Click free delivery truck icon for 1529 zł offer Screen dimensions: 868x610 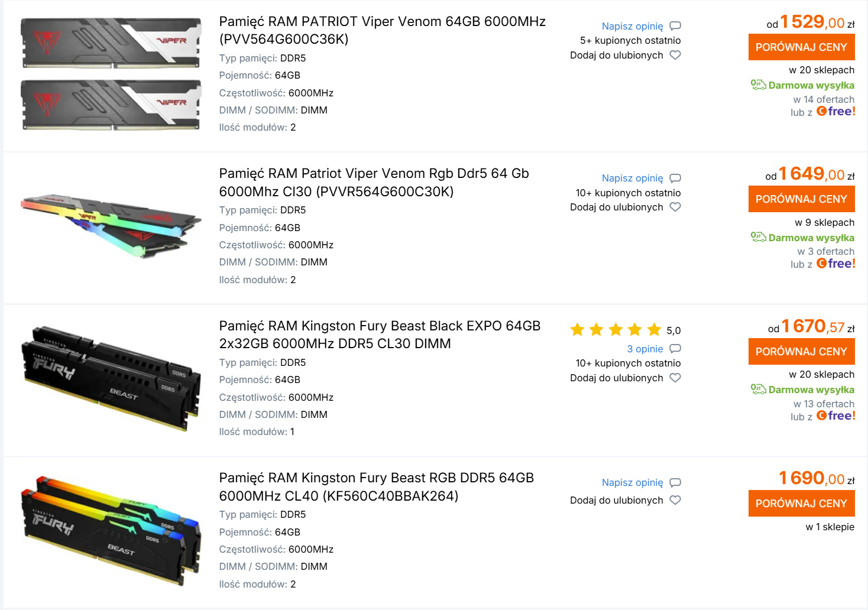coord(758,85)
